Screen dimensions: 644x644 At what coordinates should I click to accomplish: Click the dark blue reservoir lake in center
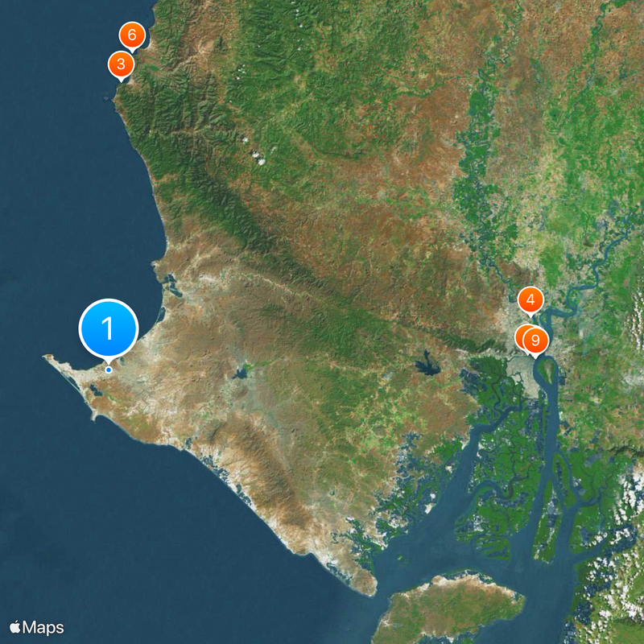pyautogui.click(x=427, y=365)
